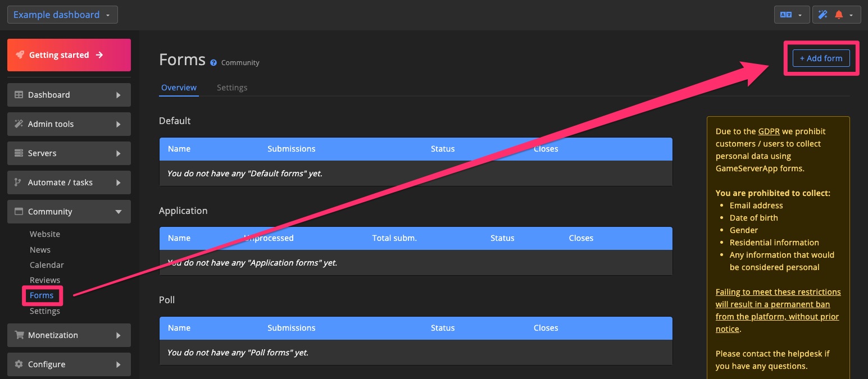Expand the Servers section chevron
The image size is (868, 379).
click(x=118, y=153)
